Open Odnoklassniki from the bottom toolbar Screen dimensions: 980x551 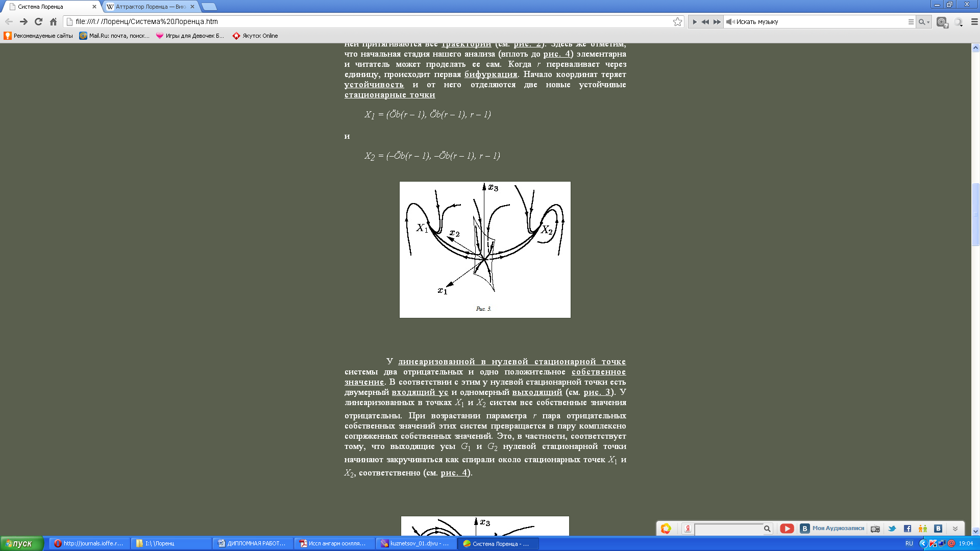pos(923,529)
